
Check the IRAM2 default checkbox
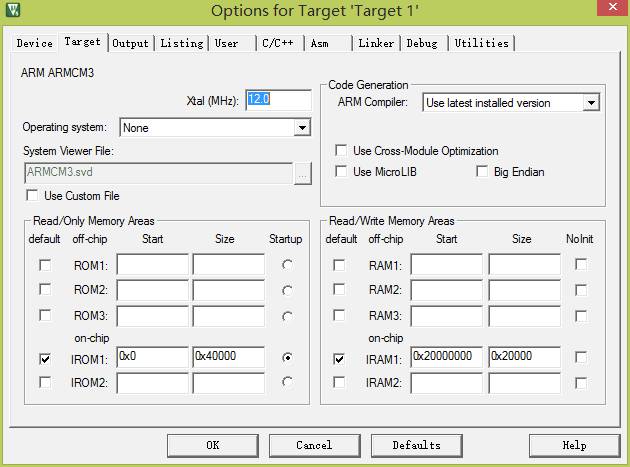click(339, 382)
